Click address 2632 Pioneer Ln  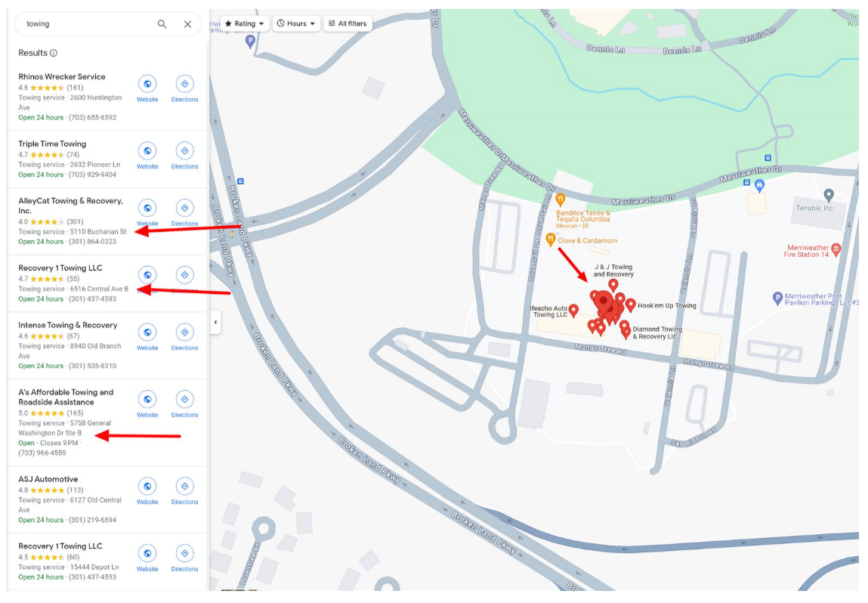95,165
